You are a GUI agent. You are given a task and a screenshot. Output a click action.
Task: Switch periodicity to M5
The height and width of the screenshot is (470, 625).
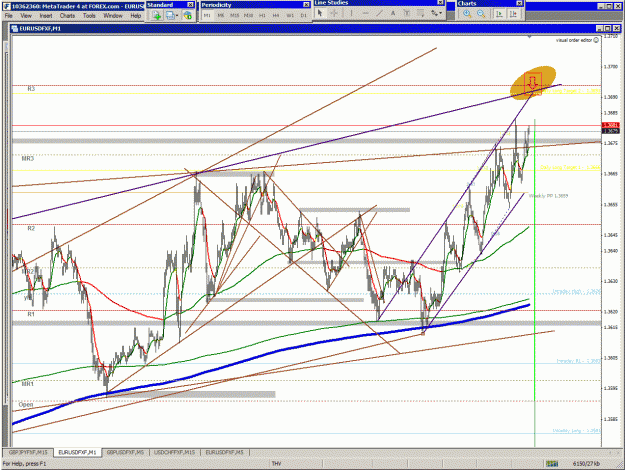click(x=220, y=16)
